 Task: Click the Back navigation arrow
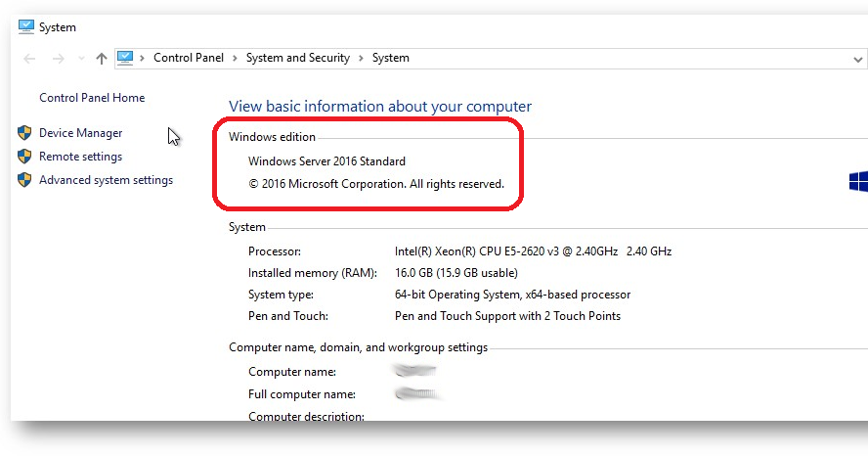[x=29, y=59]
